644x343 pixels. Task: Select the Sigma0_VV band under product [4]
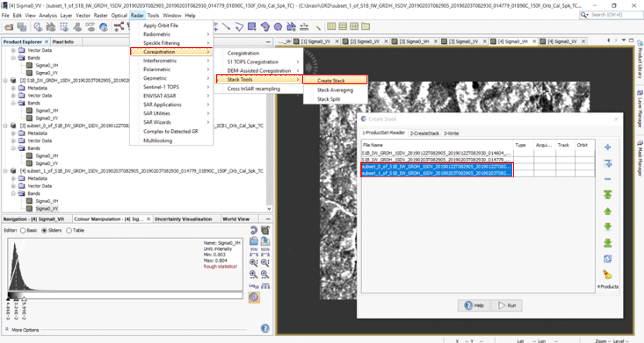48,208
